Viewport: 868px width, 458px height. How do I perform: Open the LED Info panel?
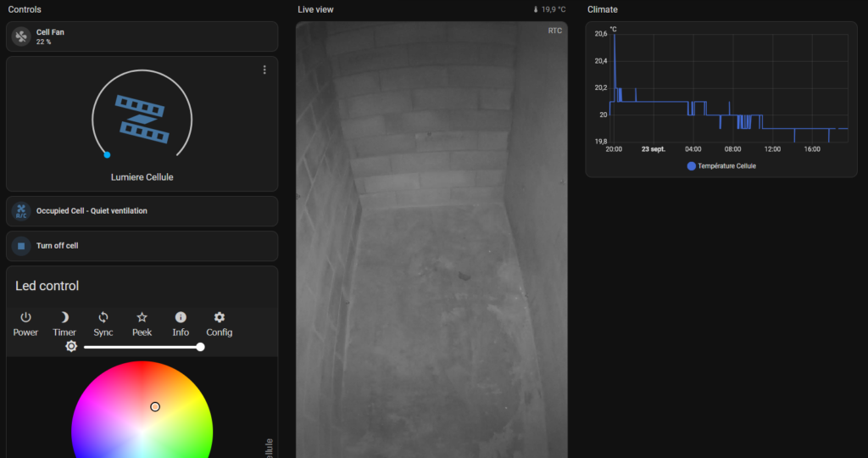[181, 324]
